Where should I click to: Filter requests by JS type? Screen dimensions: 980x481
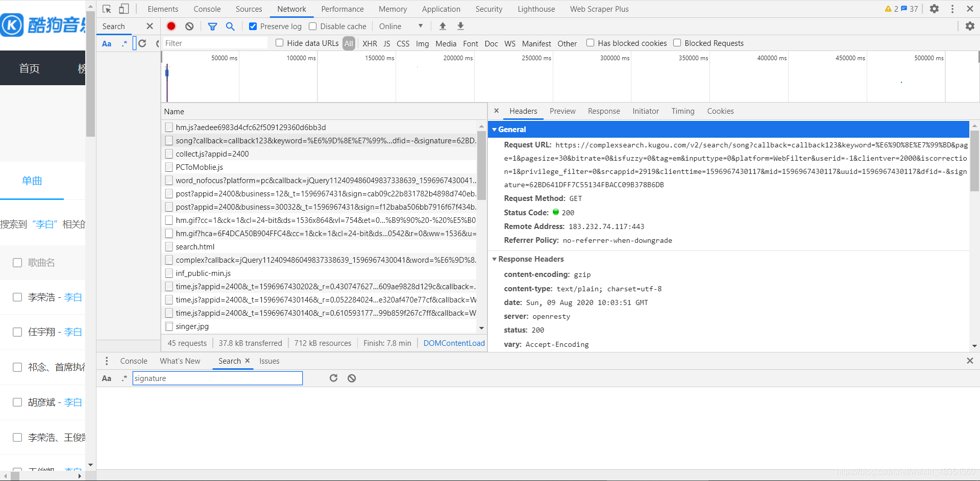tap(387, 43)
